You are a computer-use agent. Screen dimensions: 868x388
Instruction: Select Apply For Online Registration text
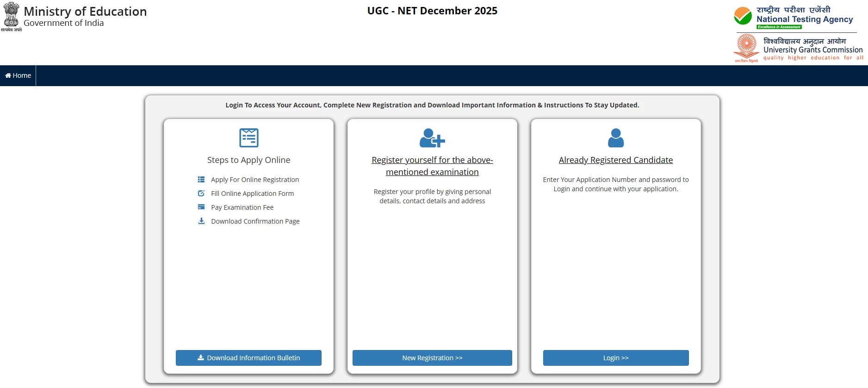(x=255, y=180)
